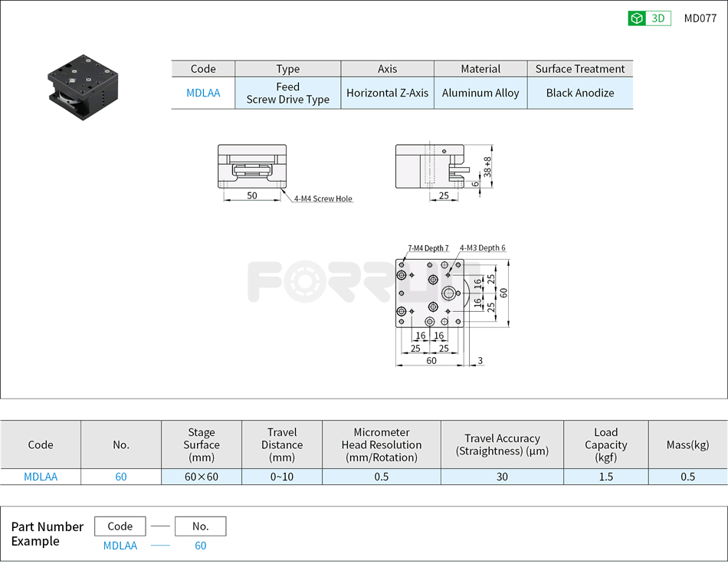
Task: Select the MDLAA code in Part Number Example
Action: coord(120,546)
